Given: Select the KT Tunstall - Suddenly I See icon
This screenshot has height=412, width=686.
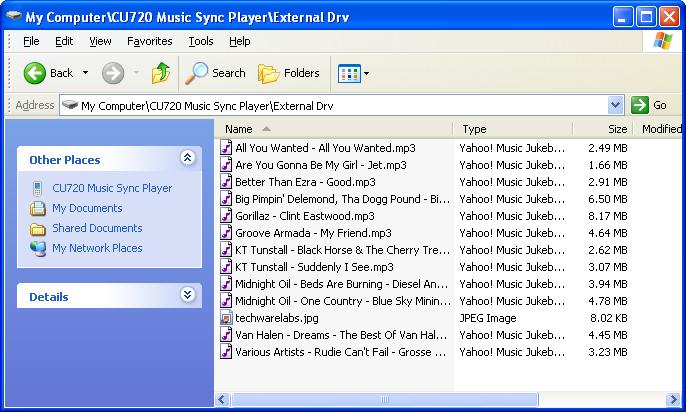Looking at the screenshot, I should (x=226, y=267).
